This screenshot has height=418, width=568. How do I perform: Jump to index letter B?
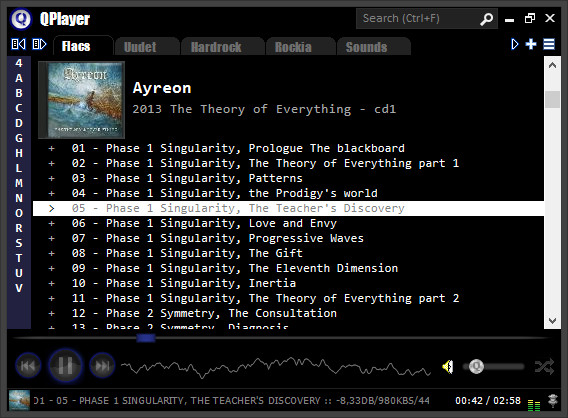pos(19,93)
